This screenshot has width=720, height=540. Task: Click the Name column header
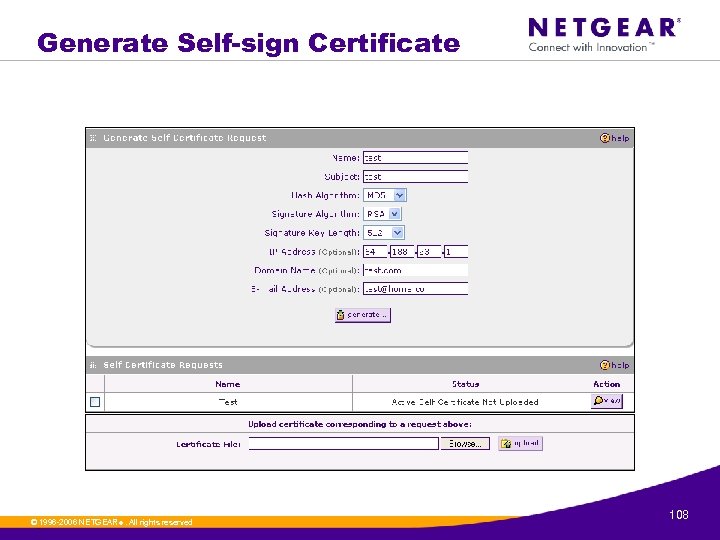tap(228, 384)
